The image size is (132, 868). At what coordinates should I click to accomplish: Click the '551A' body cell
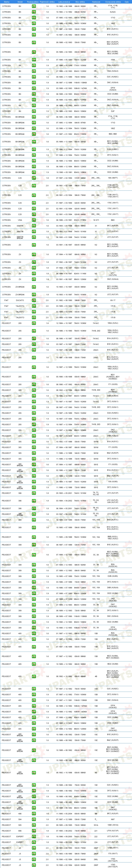pyautogui.click(x=96, y=825)
